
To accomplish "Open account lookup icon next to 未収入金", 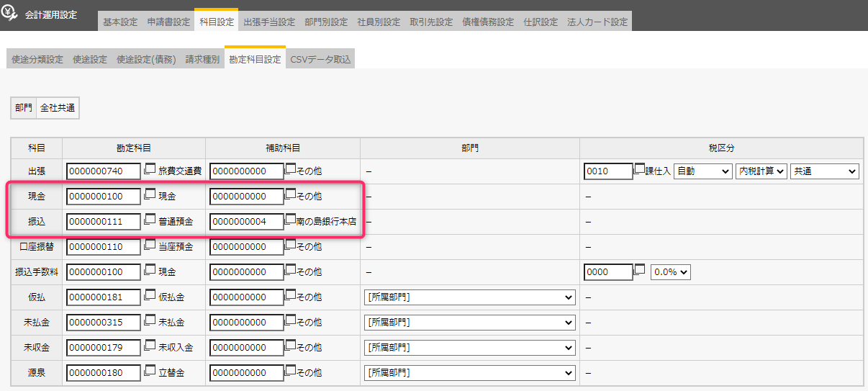I will coord(150,347).
